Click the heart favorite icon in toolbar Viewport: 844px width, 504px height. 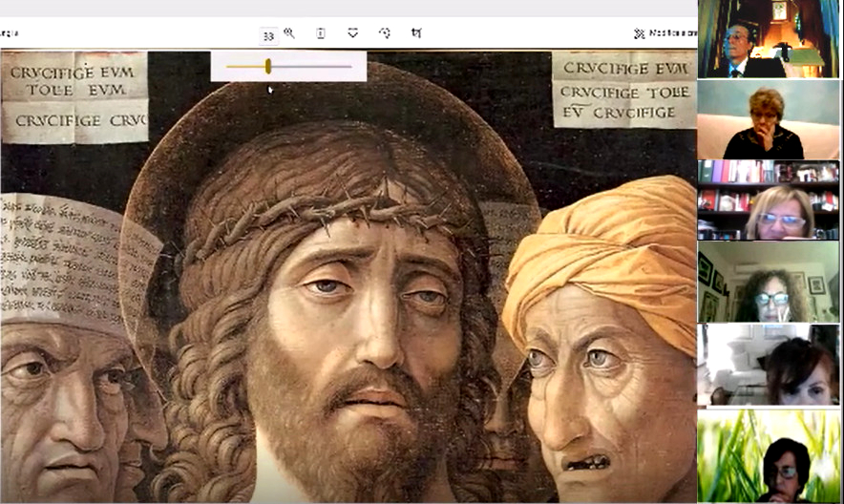[x=352, y=33]
